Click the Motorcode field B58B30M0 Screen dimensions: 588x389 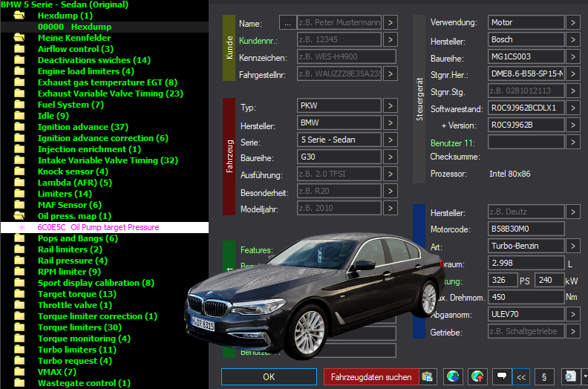[526, 229]
